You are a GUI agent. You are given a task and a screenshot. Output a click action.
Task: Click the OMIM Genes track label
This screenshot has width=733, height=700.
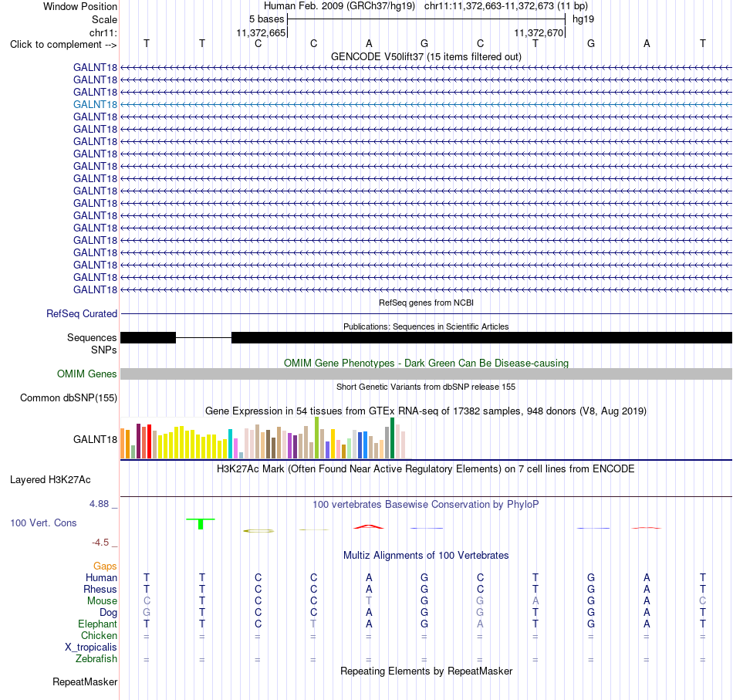87,374
